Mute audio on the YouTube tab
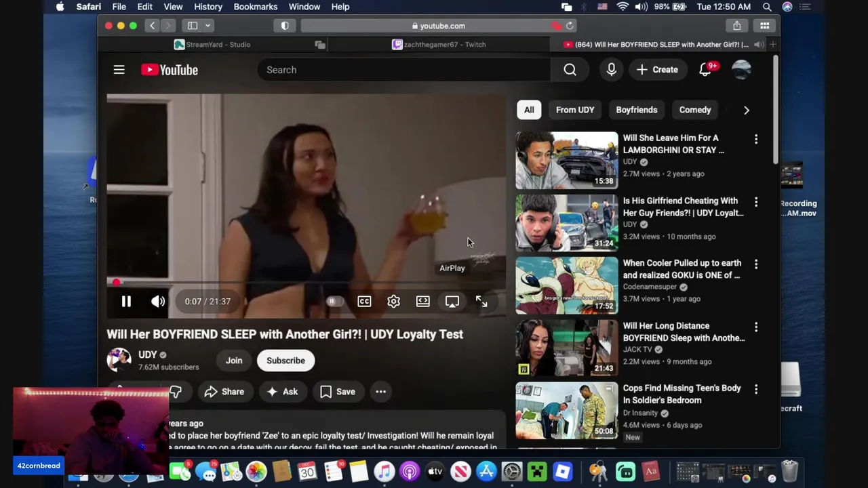The image size is (868, 488). tap(759, 45)
